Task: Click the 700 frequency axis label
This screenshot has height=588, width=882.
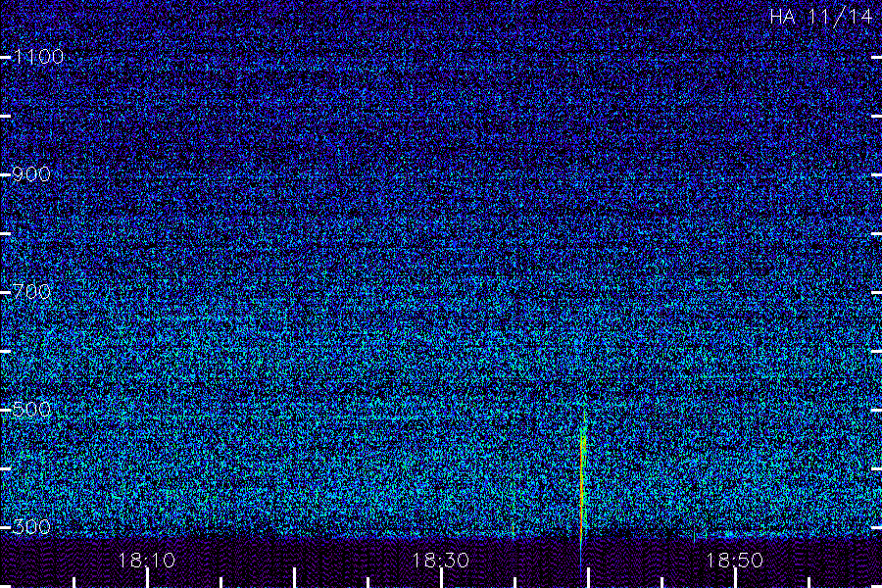Action: point(31,292)
